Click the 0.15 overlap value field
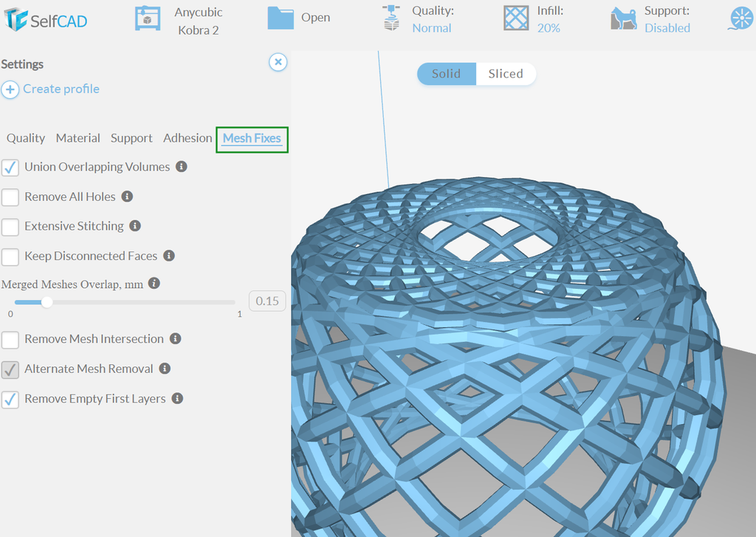This screenshot has height=537, width=756. [x=267, y=301]
